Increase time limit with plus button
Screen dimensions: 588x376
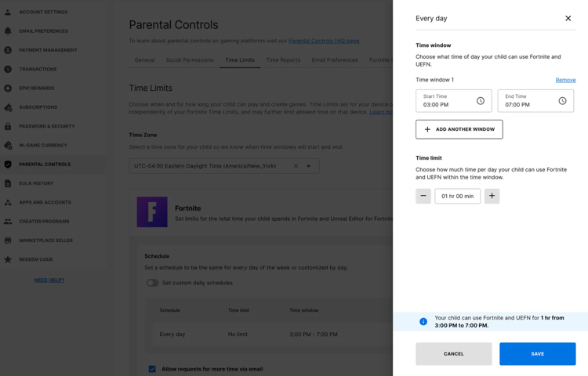pos(492,196)
